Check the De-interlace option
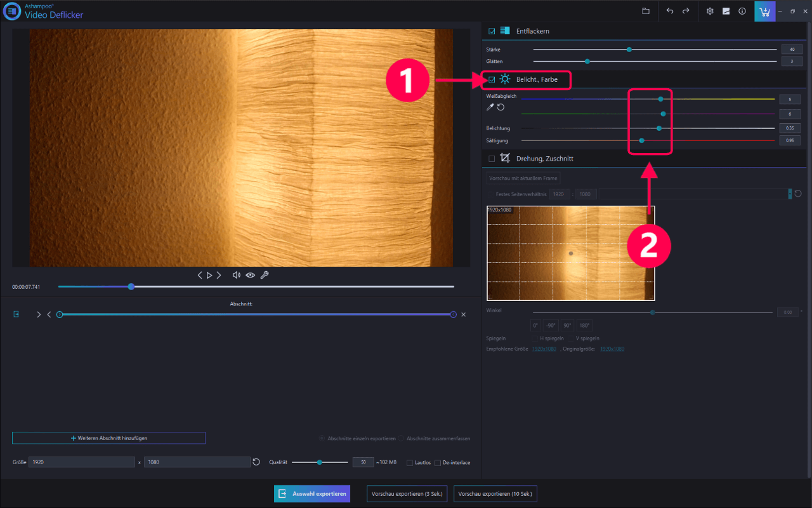 [x=438, y=463]
